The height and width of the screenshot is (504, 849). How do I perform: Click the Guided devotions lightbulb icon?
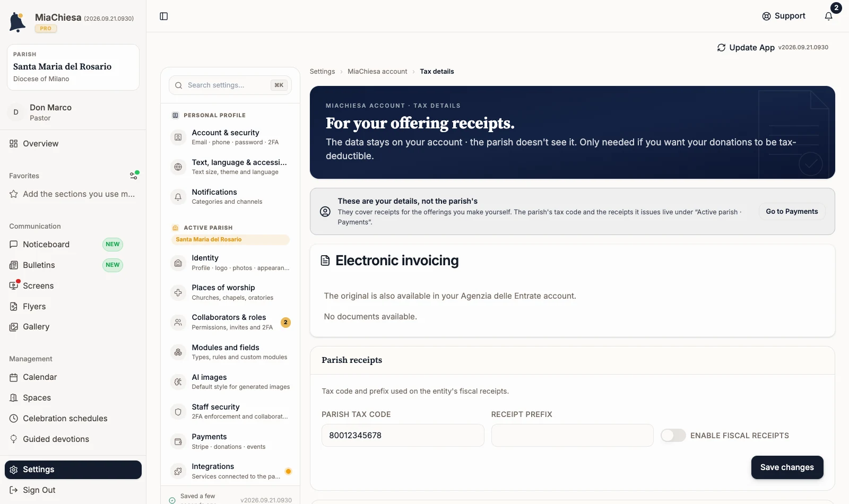click(14, 439)
